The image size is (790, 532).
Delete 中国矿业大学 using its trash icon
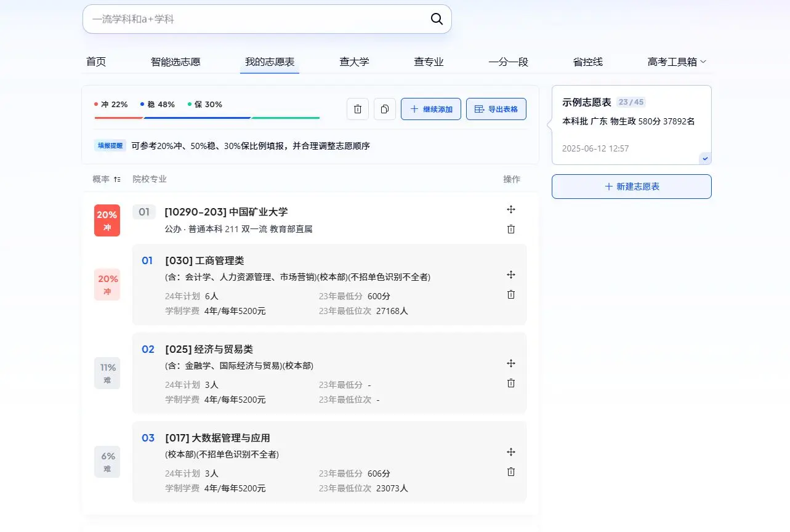click(x=510, y=229)
